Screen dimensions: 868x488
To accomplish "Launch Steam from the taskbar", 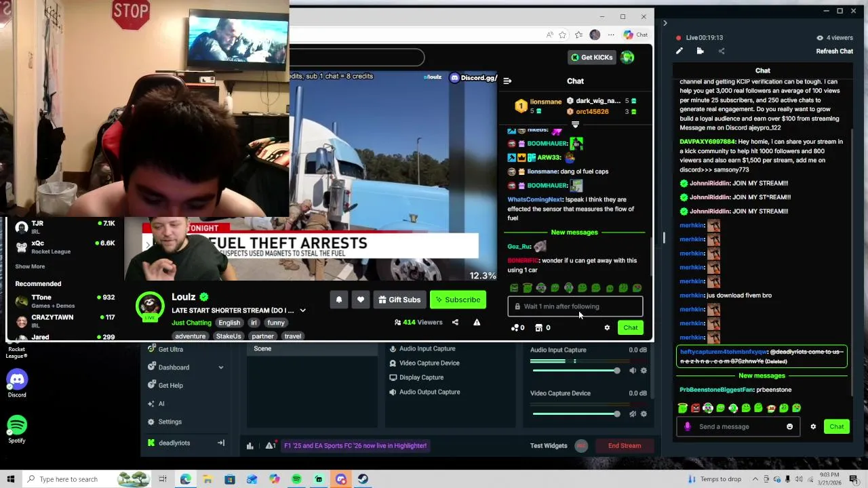I will click(363, 479).
